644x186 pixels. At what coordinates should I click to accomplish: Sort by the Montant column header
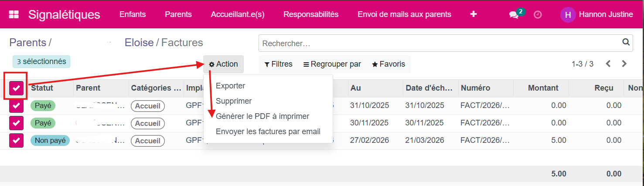[543, 88]
